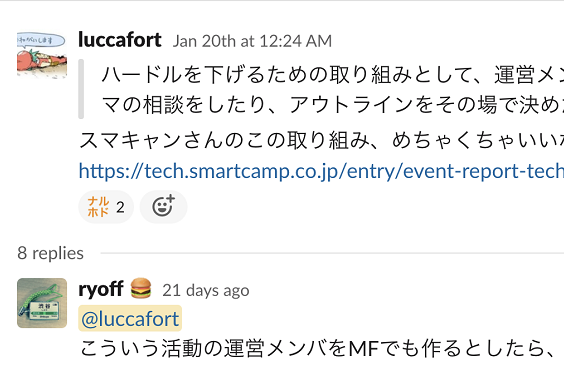
Task: Click the quoted line starting マの相談をしたり
Action: [333, 105]
